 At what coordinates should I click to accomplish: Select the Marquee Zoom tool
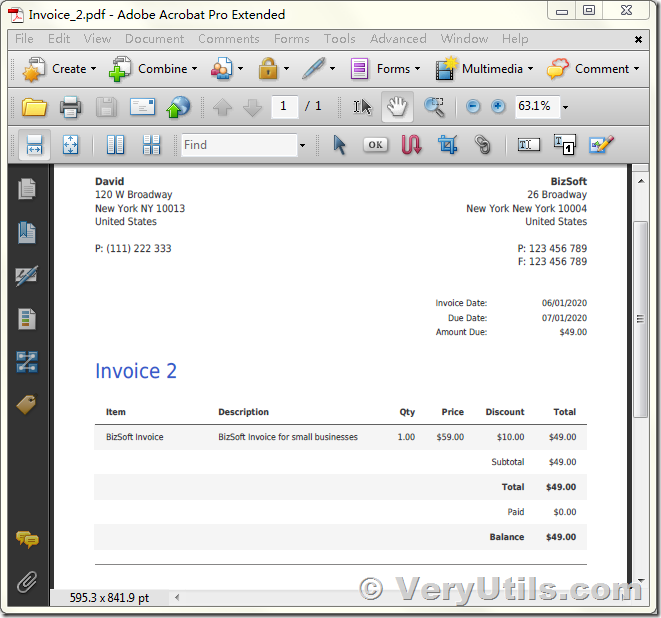[x=434, y=107]
